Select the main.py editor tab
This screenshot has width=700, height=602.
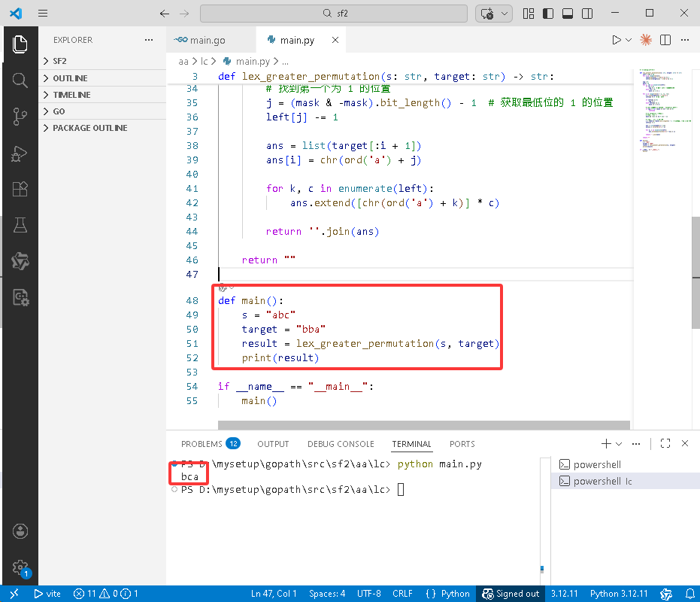297,40
